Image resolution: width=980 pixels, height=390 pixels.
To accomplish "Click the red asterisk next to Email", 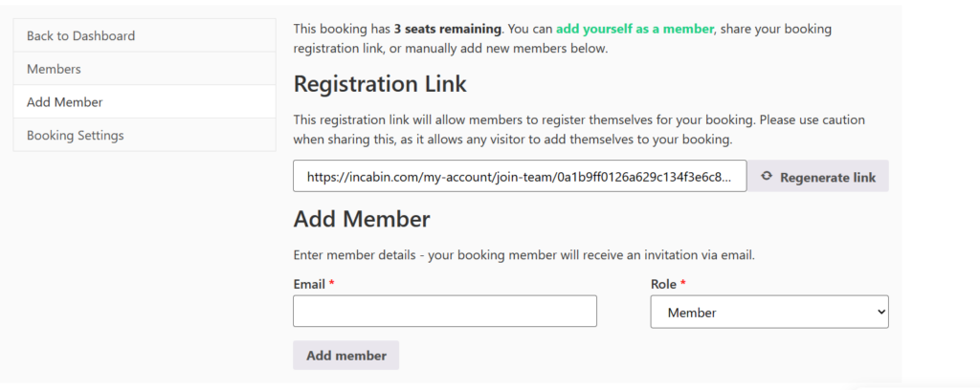I will tap(332, 284).
